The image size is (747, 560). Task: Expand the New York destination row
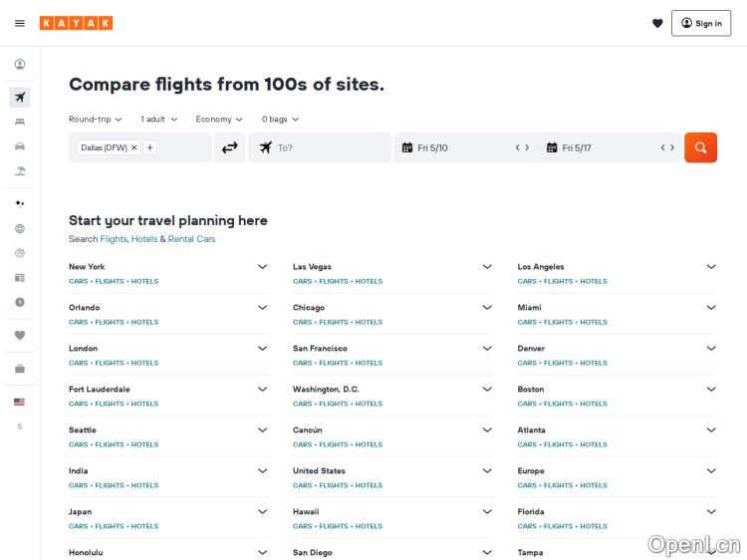click(x=262, y=267)
